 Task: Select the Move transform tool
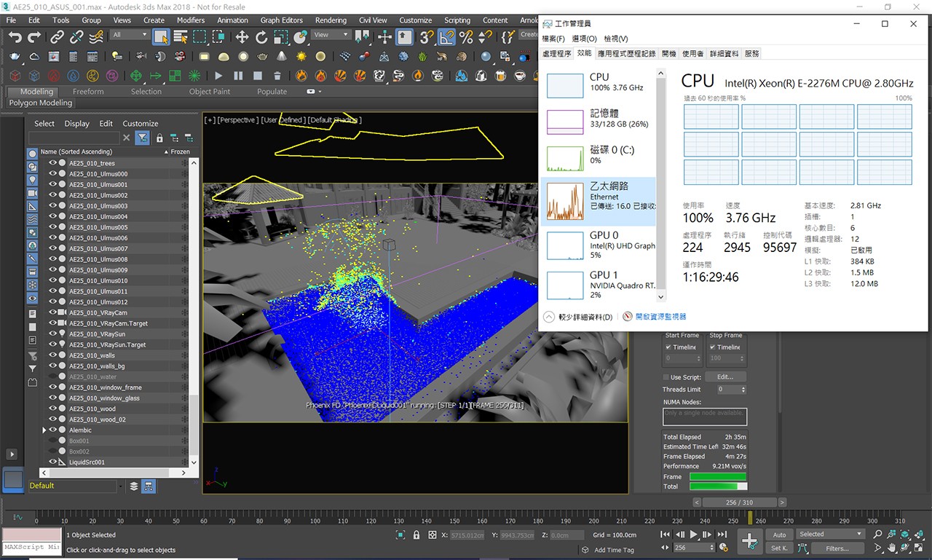point(242,37)
